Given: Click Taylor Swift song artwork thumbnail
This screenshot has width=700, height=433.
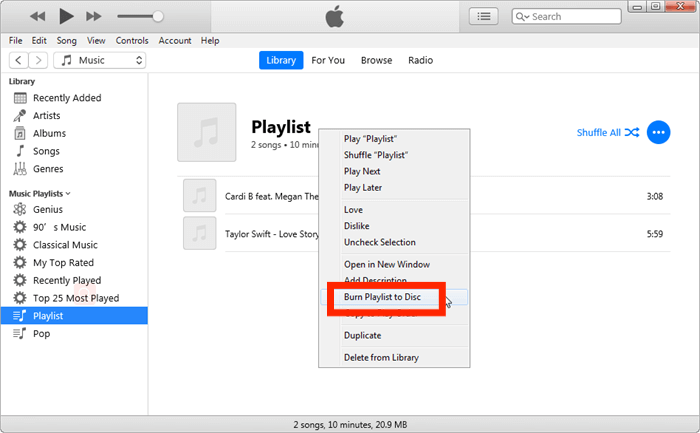Looking at the screenshot, I should tap(200, 233).
